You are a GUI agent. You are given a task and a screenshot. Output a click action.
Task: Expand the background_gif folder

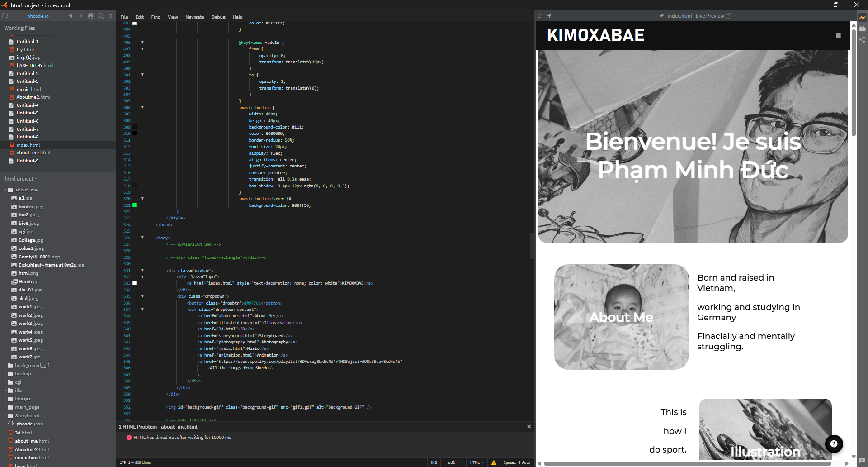pos(32,365)
